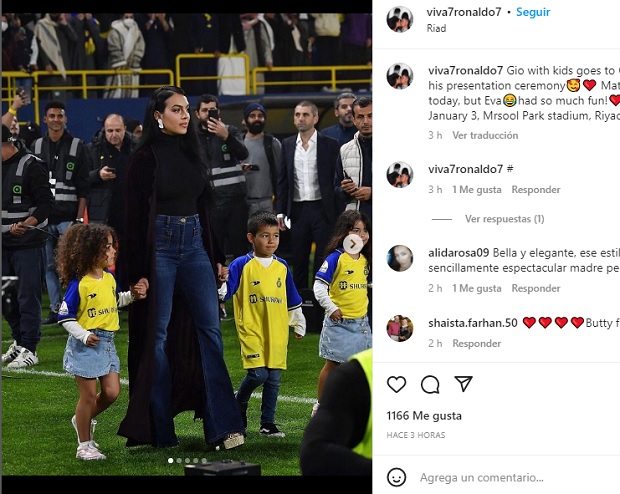Viewport: 620px width, 494px height.
Task: Follow the account via Seguir
Action: [x=533, y=12]
